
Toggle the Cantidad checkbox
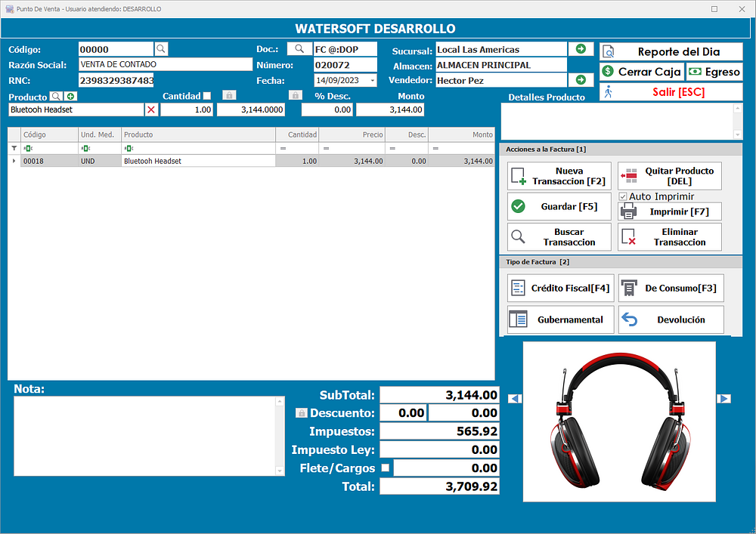(207, 96)
